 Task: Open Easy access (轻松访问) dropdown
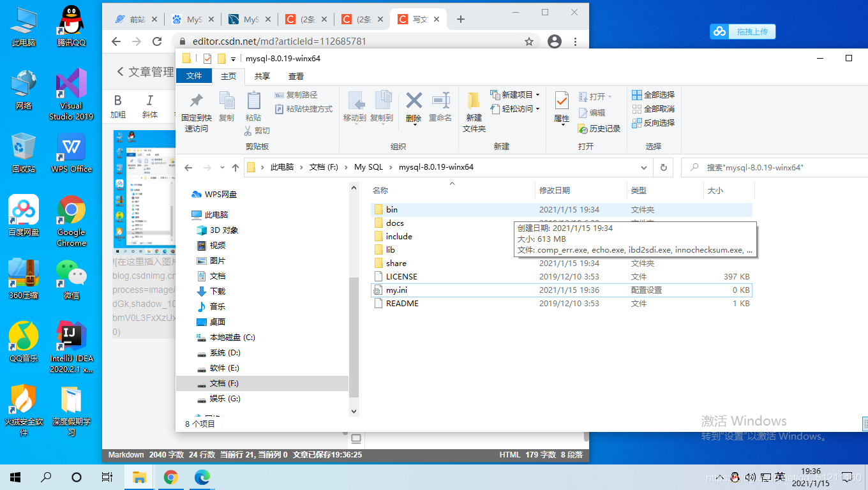click(x=515, y=108)
